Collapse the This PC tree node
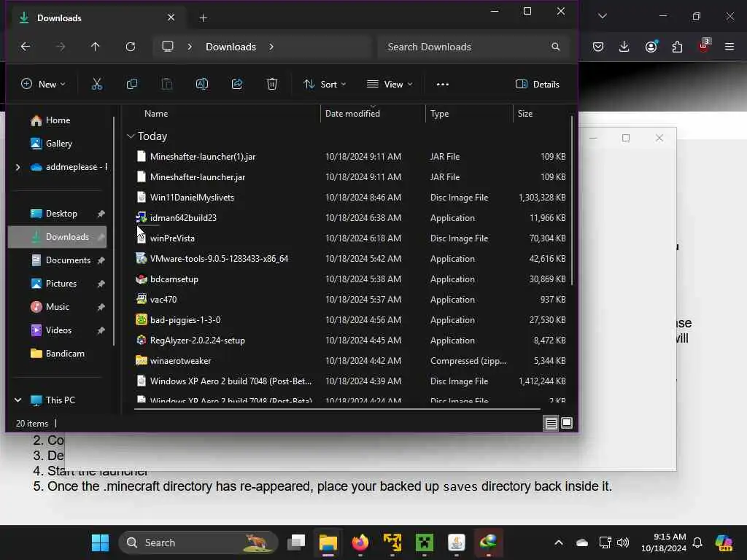Screen dimensions: 747x560 tap(18, 400)
